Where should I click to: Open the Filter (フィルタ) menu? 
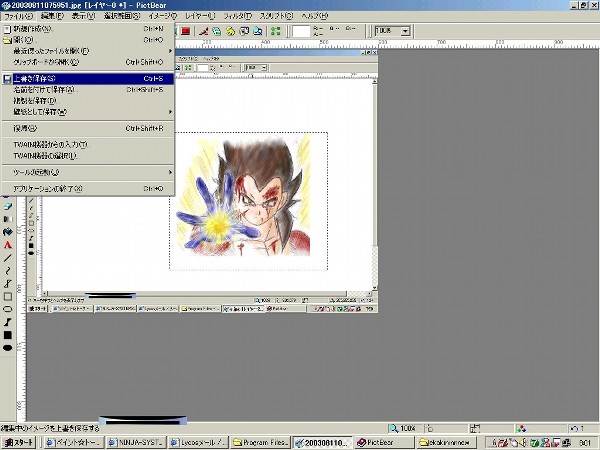pos(239,17)
